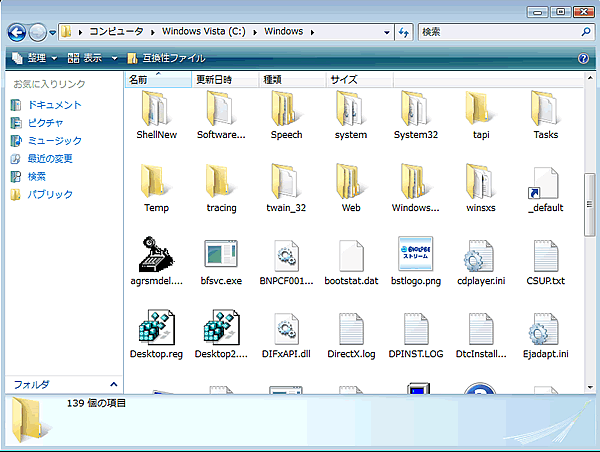Image resolution: width=600 pixels, height=452 pixels.
Task: Expand arrow after Windows breadcrumb
Action: point(313,33)
